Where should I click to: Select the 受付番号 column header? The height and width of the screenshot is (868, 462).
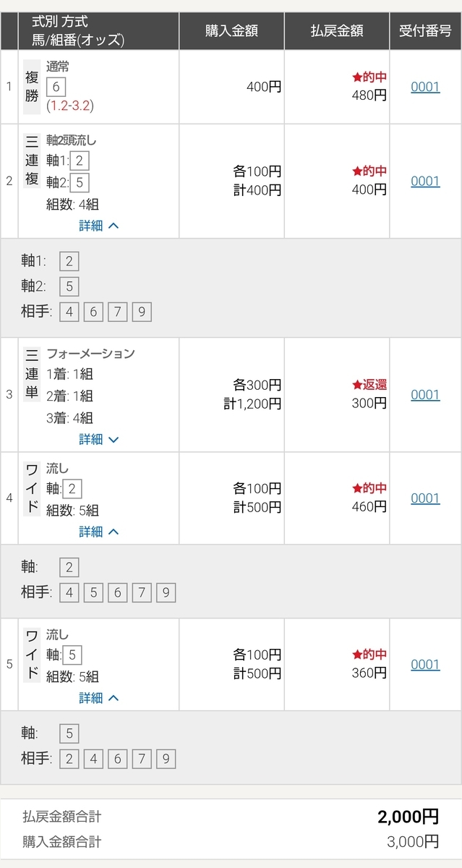[425, 30]
